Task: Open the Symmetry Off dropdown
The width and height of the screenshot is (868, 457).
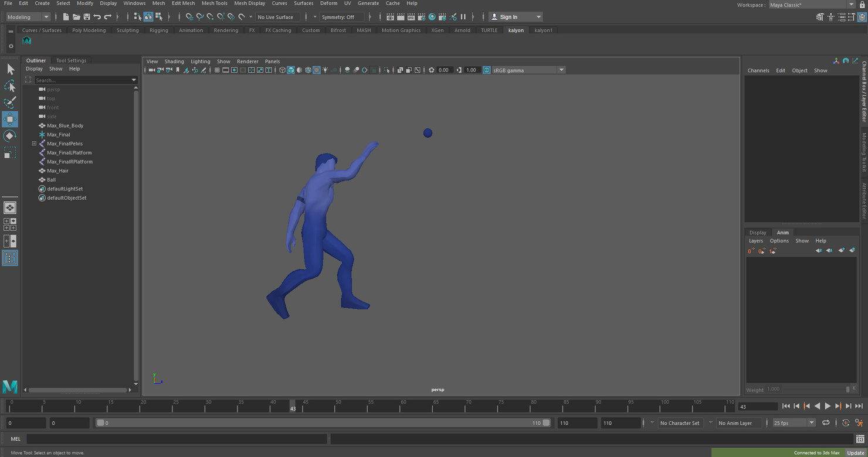Action: 341,17
